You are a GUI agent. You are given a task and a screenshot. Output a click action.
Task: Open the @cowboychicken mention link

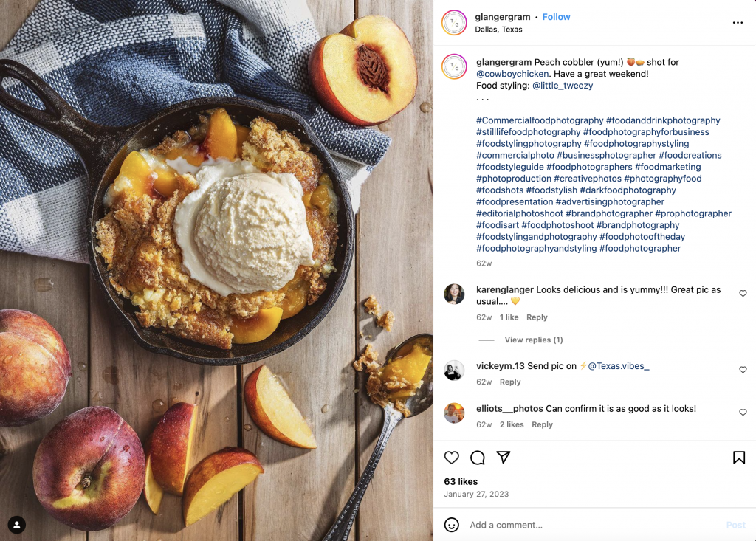coord(512,74)
